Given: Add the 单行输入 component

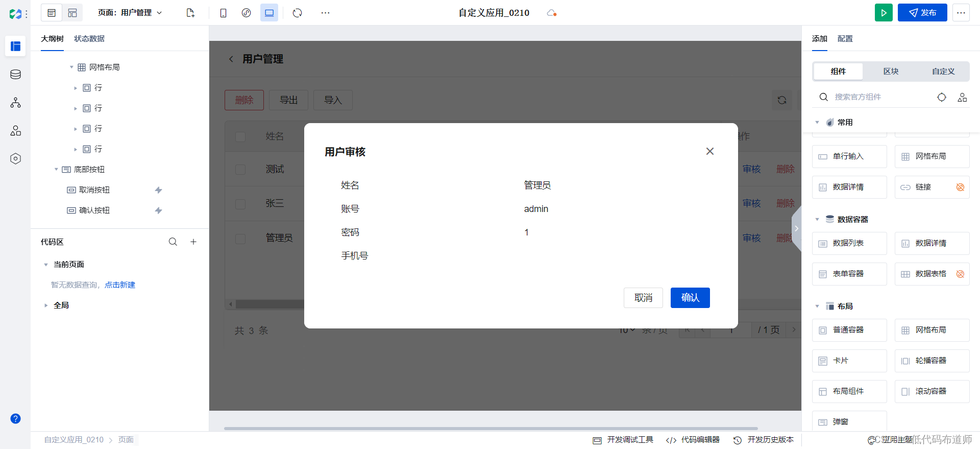Looking at the screenshot, I should point(849,156).
